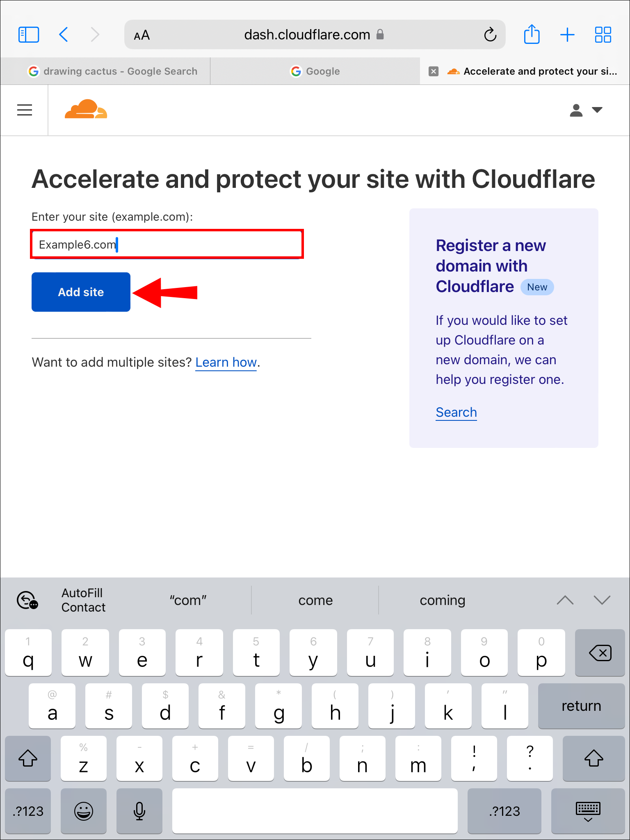Tap the Example6.com site input field
Viewport: 630px width, 840px height.
(167, 244)
